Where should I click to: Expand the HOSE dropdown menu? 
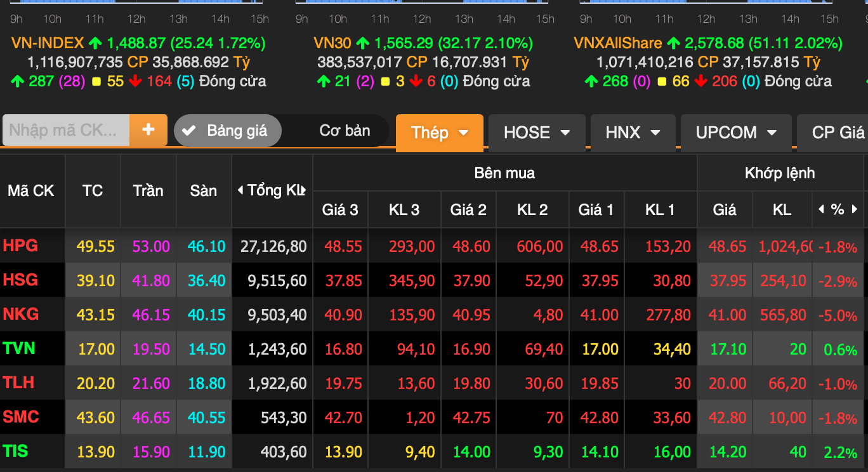click(537, 133)
